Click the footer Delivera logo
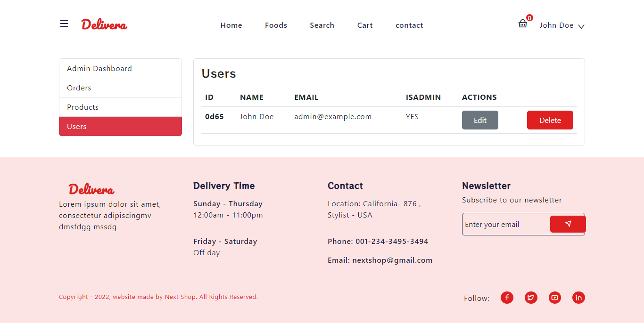644x323 pixels. tap(91, 189)
